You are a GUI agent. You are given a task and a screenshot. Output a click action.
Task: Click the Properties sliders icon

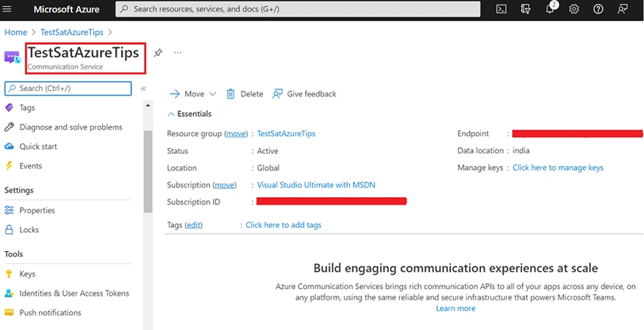click(8, 210)
